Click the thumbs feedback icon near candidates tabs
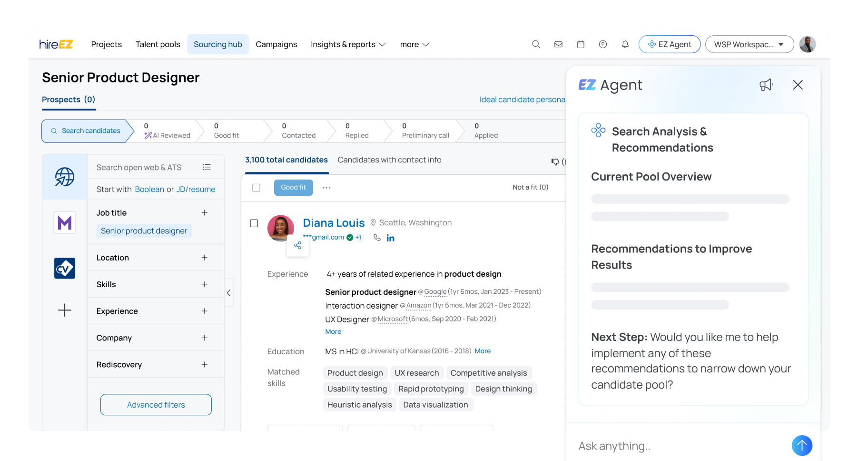This screenshot has height=461, width=868. click(x=555, y=161)
